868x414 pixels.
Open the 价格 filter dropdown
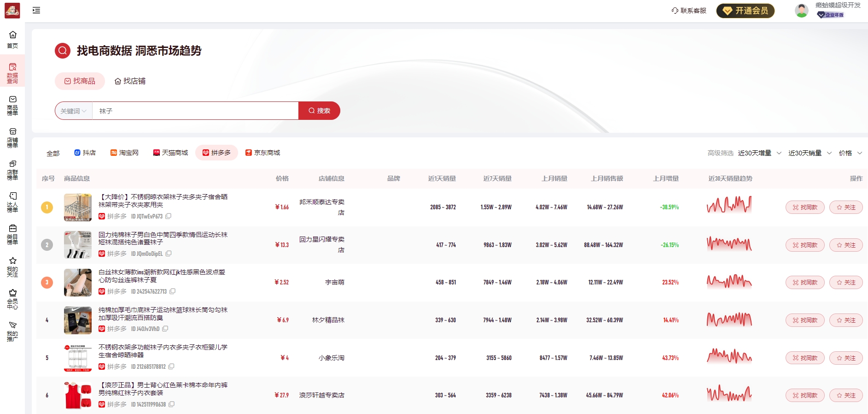point(850,153)
